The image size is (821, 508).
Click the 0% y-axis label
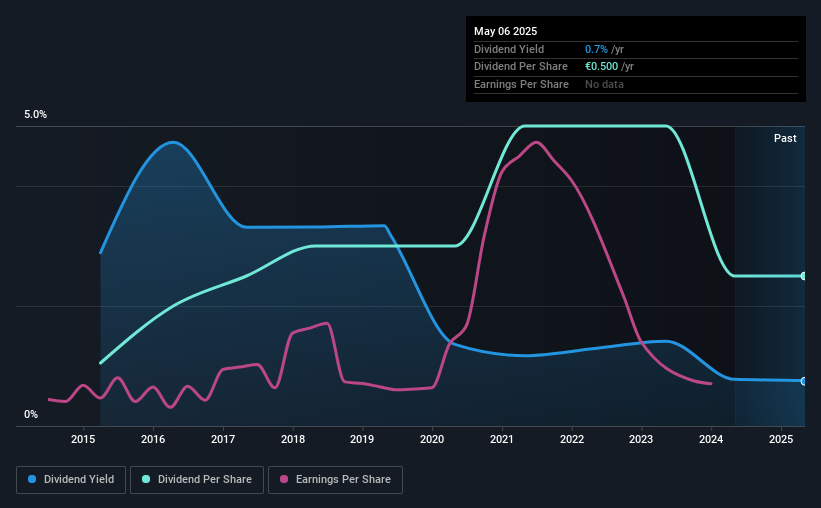[31, 414]
